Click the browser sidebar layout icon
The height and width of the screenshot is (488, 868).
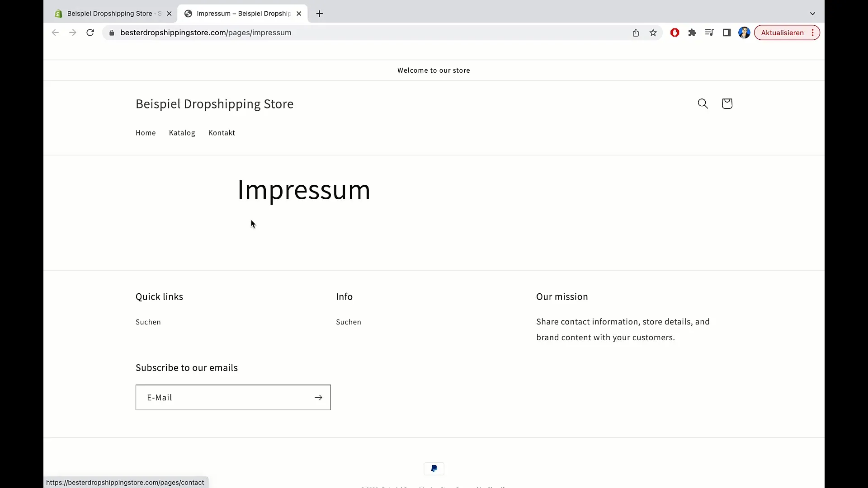(x=726, y=33)
